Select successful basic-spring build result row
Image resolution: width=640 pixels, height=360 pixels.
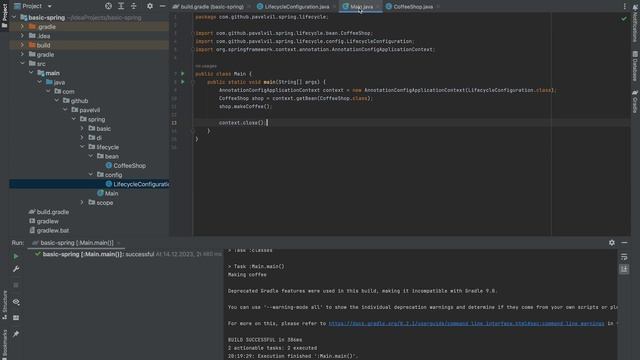click(x=127, y=254)
